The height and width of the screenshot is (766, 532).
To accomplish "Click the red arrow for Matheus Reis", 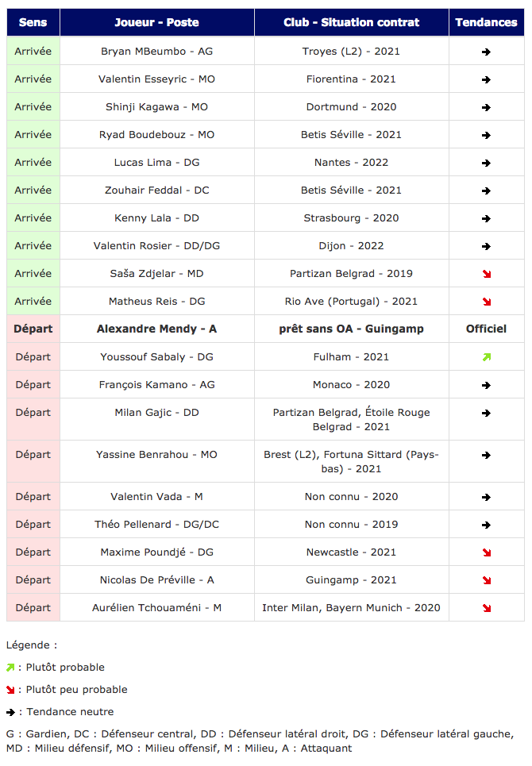I will click(x=487, y=302).
